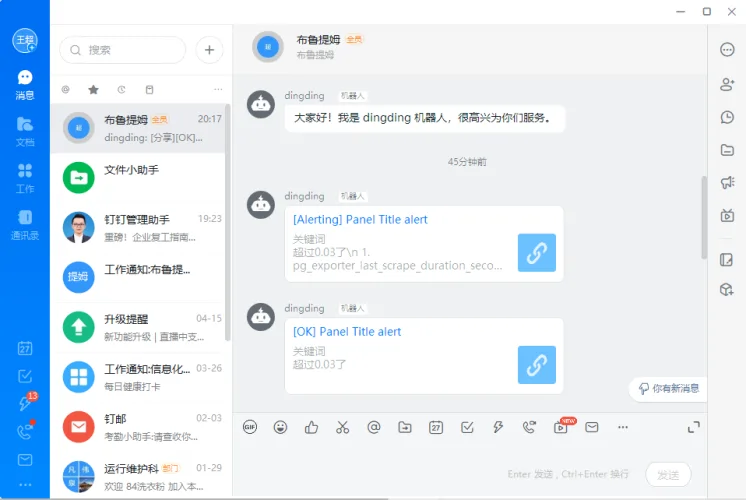Viewport: 746px width, 500px height.
Task: Click the 发送 send button
Action: pyautogui.click(x=668, y=475)
